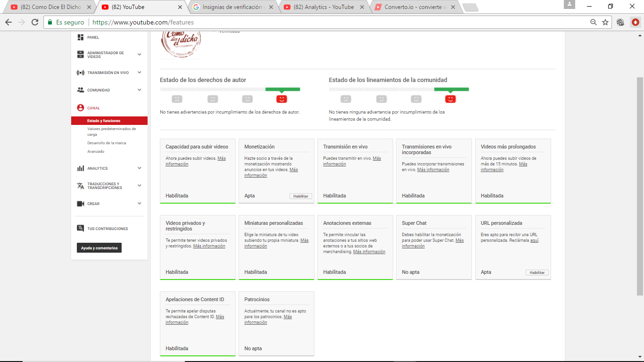Click the green lineamientos de la comunidad status bar
644x362 pixels.
[451, 89]
